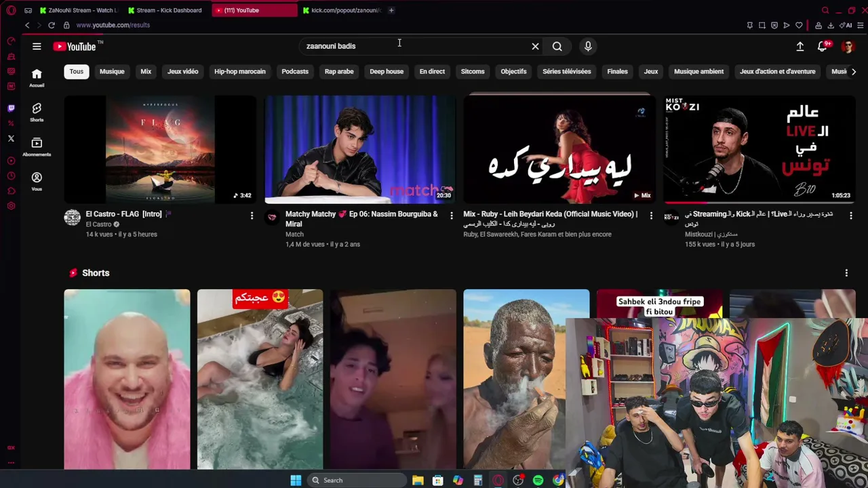Filter results by Podcasts

click(x=295, y=71)
